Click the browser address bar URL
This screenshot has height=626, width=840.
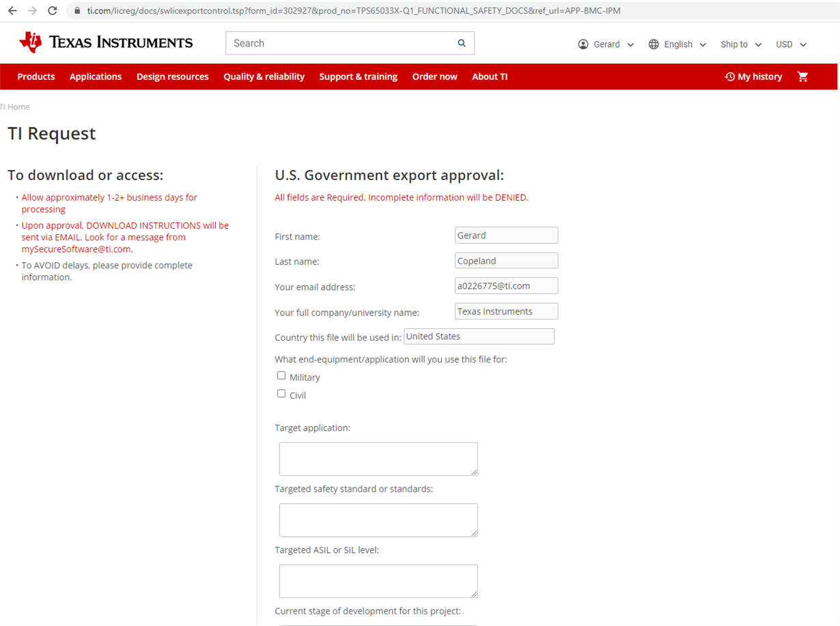tap(354, 11)
